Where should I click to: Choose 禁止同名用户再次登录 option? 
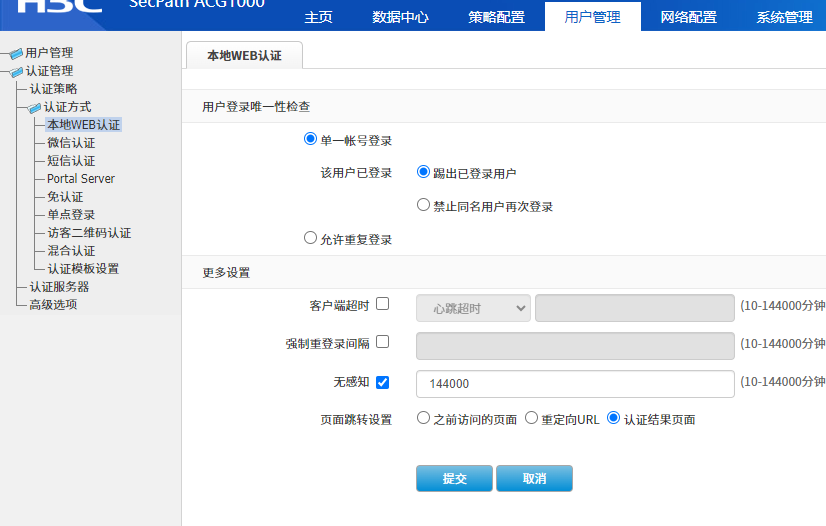(423, 205)
